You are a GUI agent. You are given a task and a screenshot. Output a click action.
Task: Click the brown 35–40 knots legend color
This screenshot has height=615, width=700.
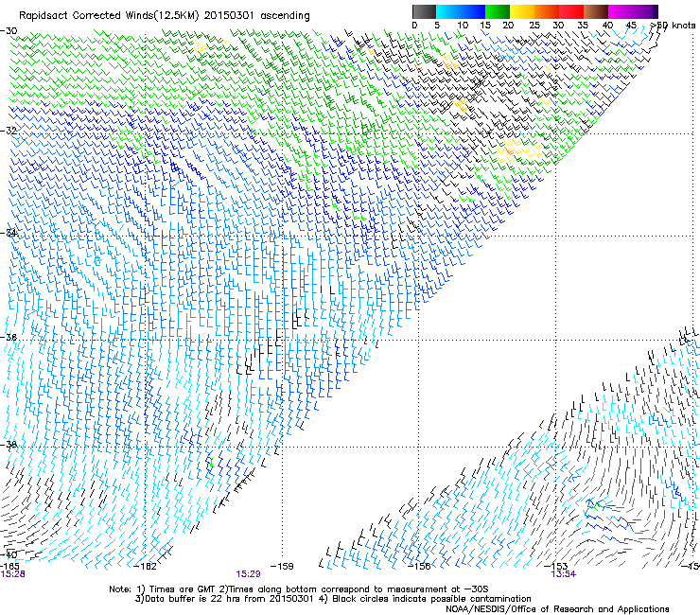(596, 11)
